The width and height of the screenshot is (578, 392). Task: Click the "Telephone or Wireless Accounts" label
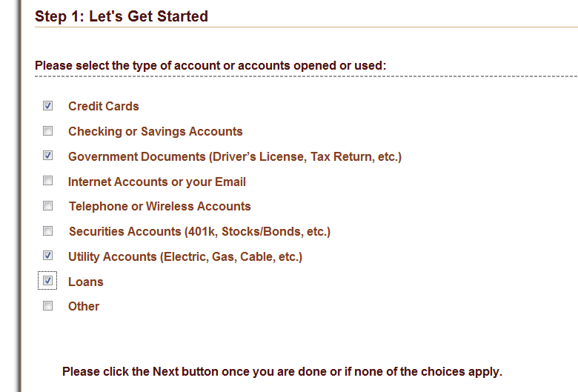(x=160, y=207)
